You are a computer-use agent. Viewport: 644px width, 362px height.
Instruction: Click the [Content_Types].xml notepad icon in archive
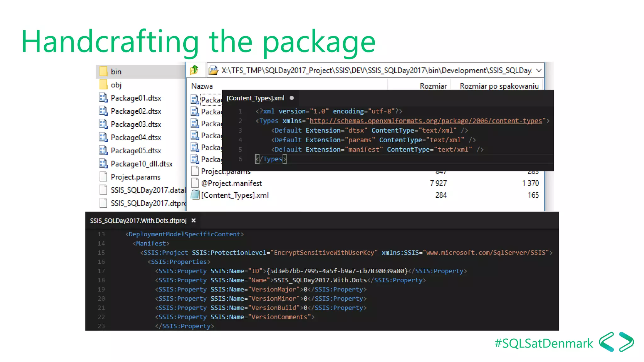click(x=195, y=195)
